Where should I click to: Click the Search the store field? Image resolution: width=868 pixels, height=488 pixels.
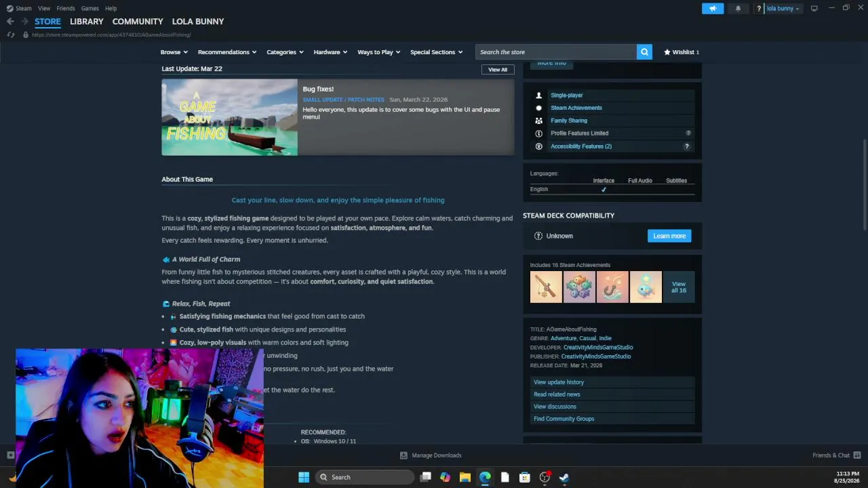click(x=556, y=52)
